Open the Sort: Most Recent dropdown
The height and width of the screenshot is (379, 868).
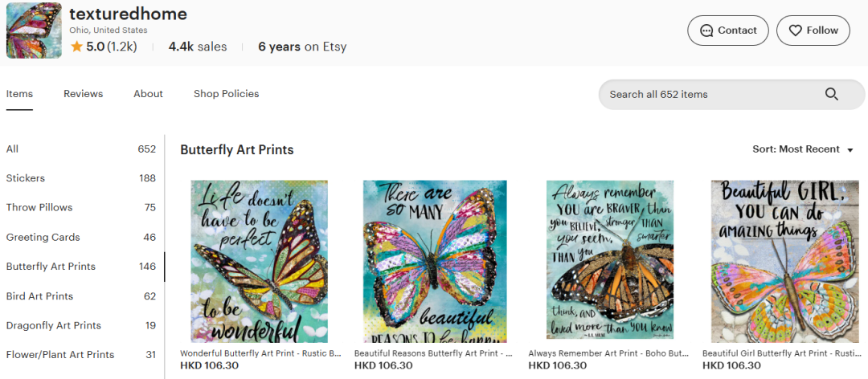(802, 149)
